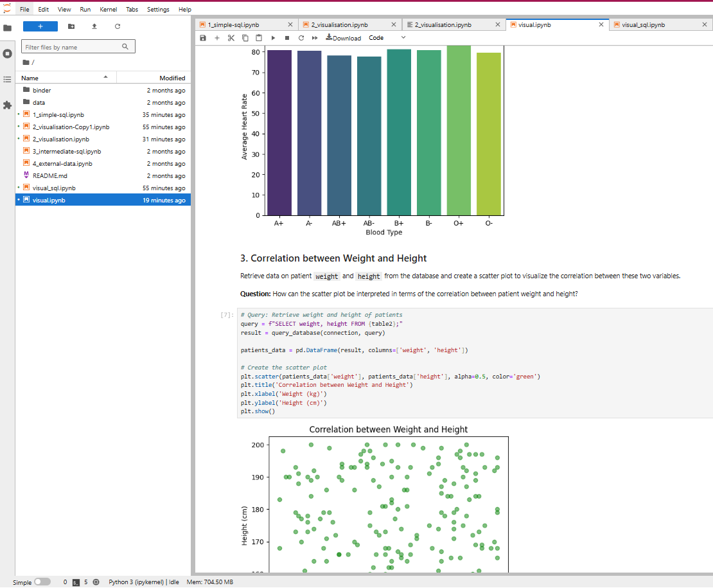
Task: Restart the kernel
Action: click(x=301, y=38)
